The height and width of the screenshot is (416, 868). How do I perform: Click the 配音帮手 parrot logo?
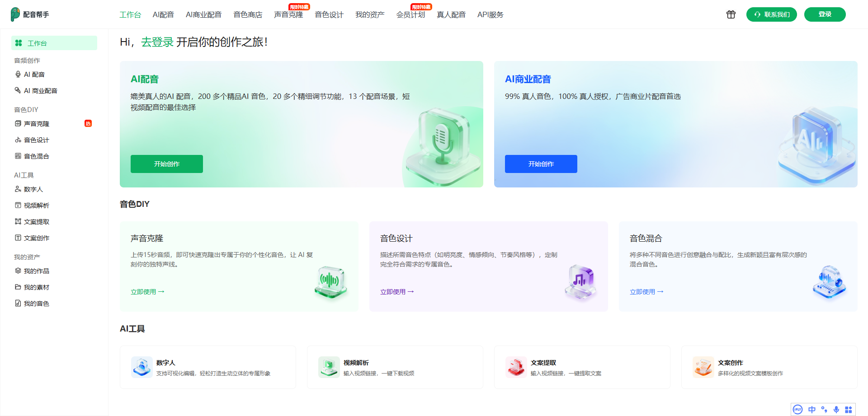pyautogui.click(x=15, y=14)
